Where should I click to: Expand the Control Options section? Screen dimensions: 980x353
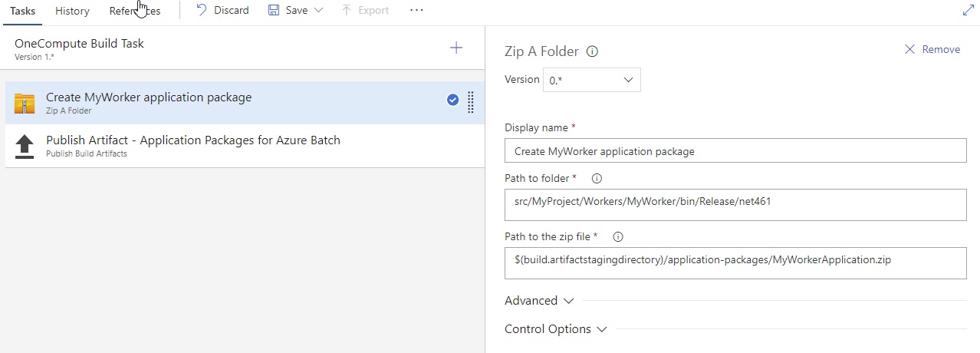coord(555,329)
